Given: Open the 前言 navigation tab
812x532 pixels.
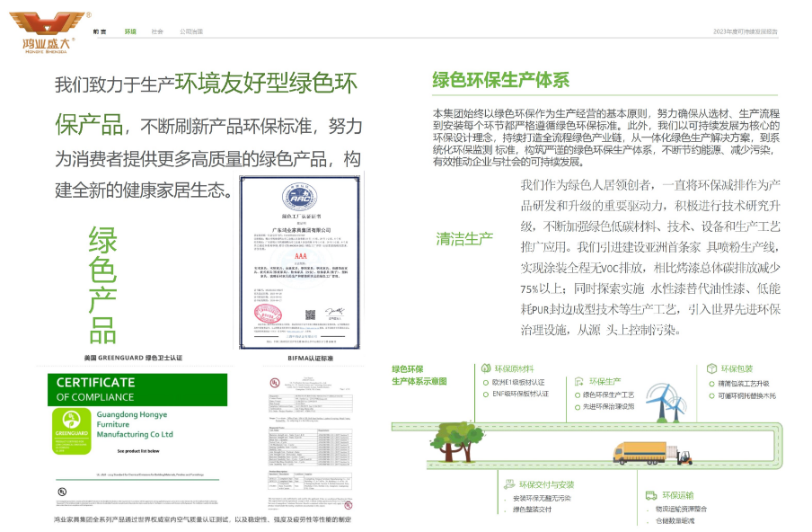Looking at the screenshot, I should coord(100,31).
